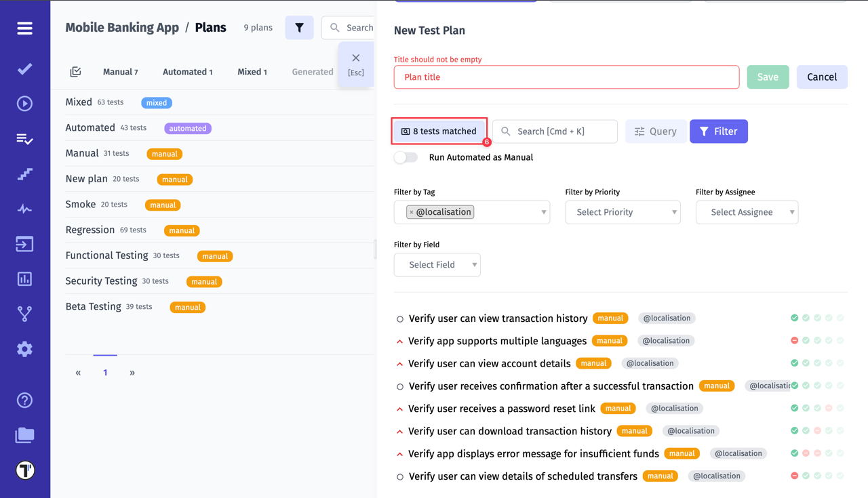
Task: Cancel the new test plan
Action: 821,77
